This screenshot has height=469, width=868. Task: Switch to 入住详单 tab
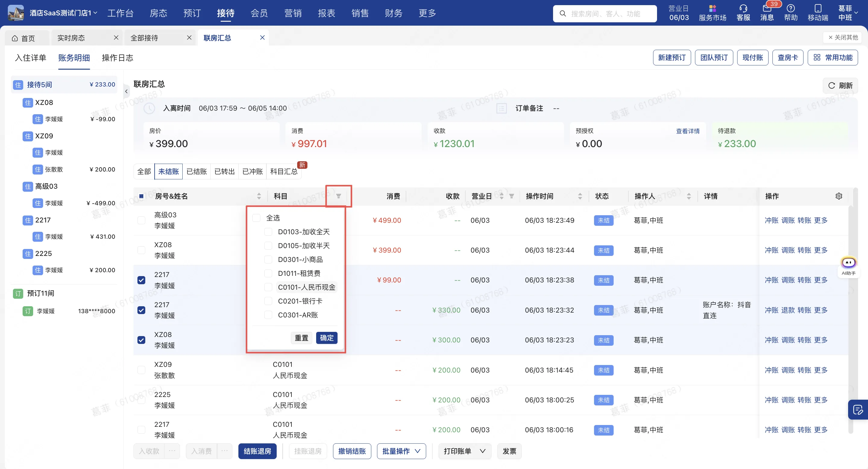pyautogui.click(x=31, y=58)
